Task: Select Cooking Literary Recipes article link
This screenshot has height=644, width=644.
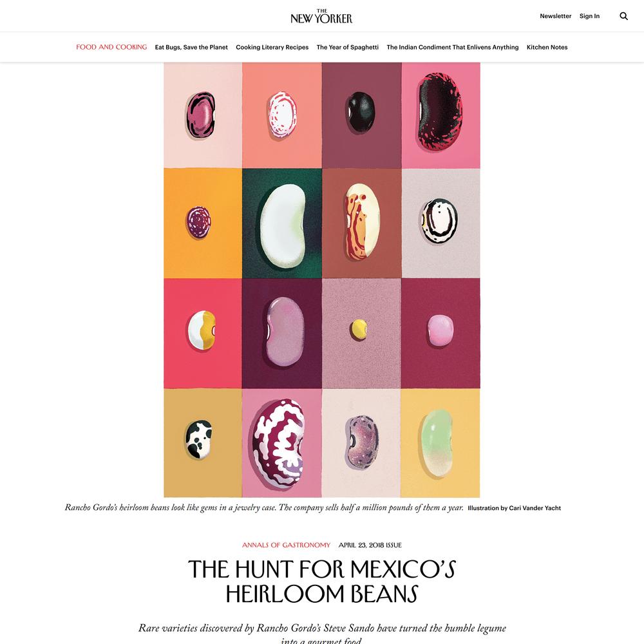Action: pyautogui.click(x=272, y=47)
